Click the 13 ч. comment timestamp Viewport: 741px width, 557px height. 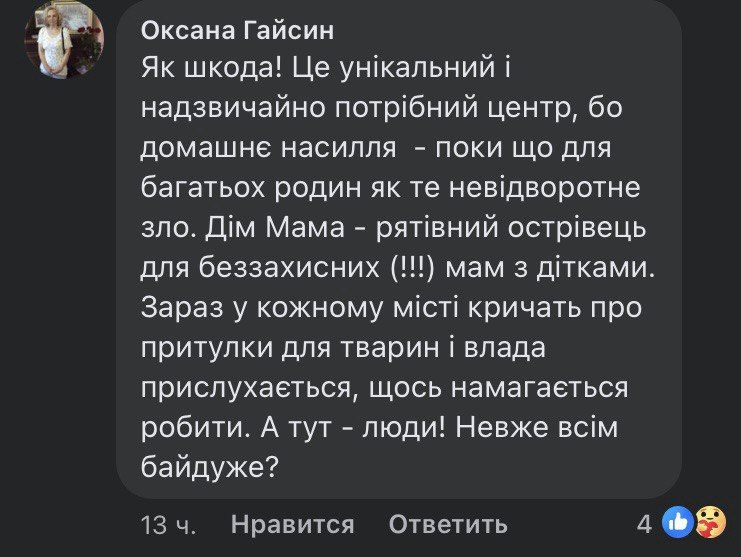pyautogui.click(x=169, y=524)
